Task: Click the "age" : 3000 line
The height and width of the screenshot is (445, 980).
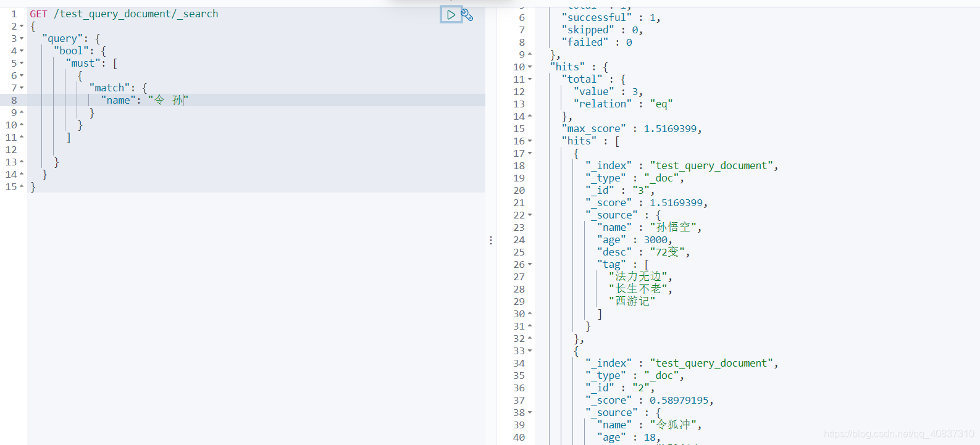Action: (634, 239)
